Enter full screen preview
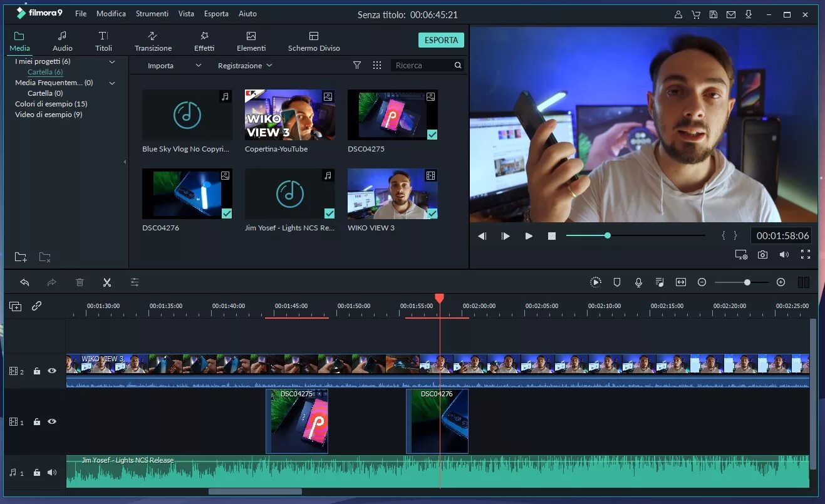 click(806, 254)
